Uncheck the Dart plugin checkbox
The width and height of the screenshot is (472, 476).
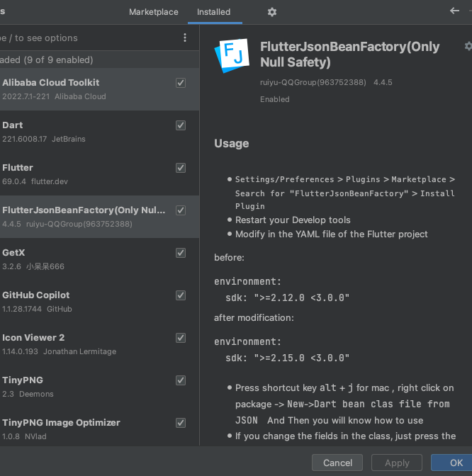point(181,125)
